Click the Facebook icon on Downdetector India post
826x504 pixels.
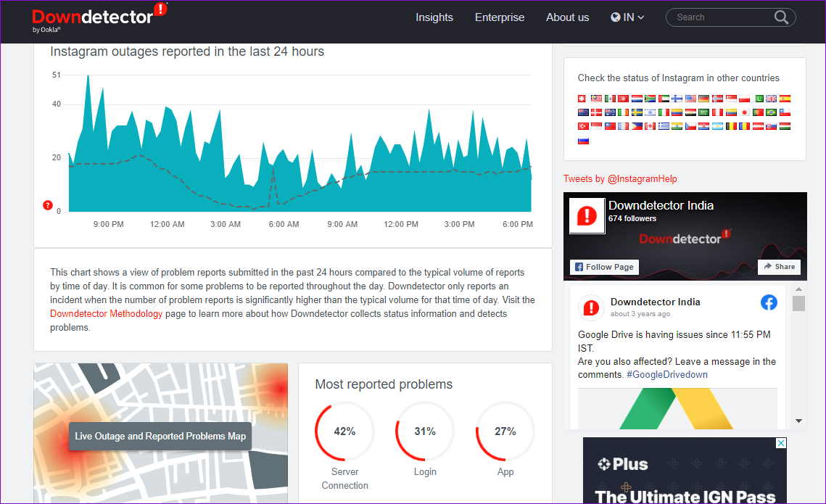(769, 302)
